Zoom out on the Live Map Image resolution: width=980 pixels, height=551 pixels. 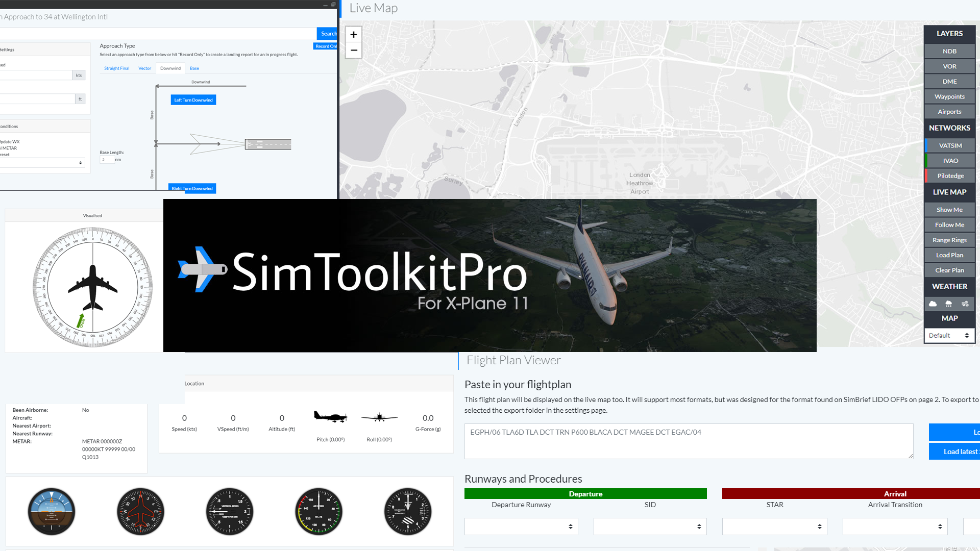click(353, 51)
